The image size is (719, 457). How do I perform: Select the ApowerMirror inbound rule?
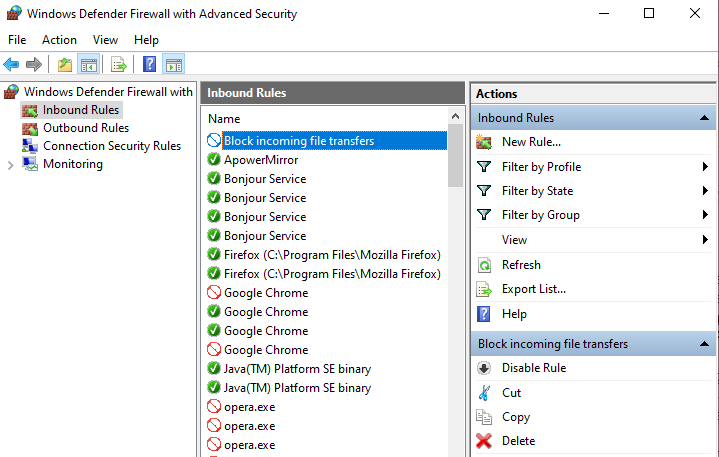click(x=260, y=160)
